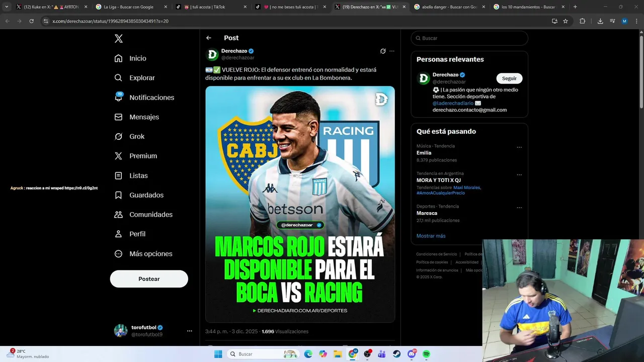This screenshot has height=362, width=644.
Task: Open the Accesibilidad footer link
Action: 467,262
